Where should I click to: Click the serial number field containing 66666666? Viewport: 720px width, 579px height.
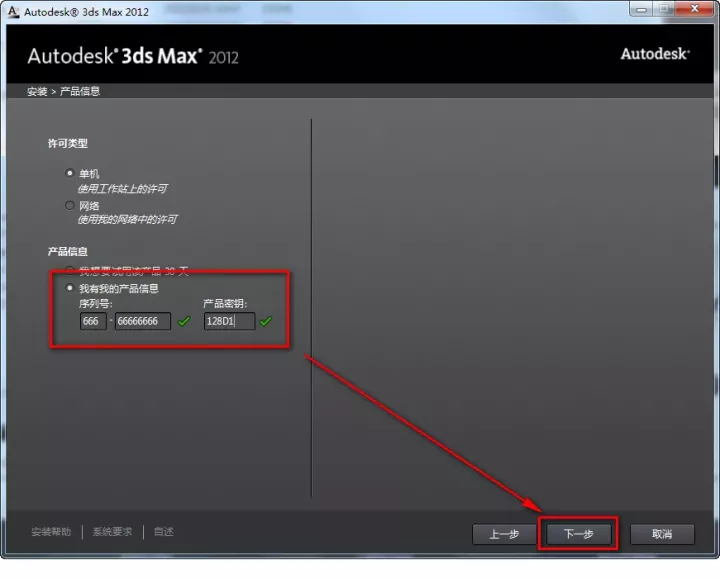tap(142, 321)
